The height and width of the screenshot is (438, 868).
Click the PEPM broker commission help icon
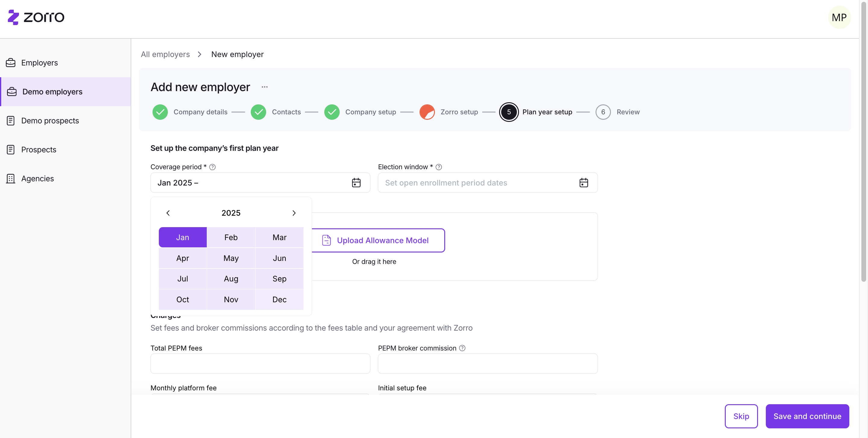tap(462, 348)
